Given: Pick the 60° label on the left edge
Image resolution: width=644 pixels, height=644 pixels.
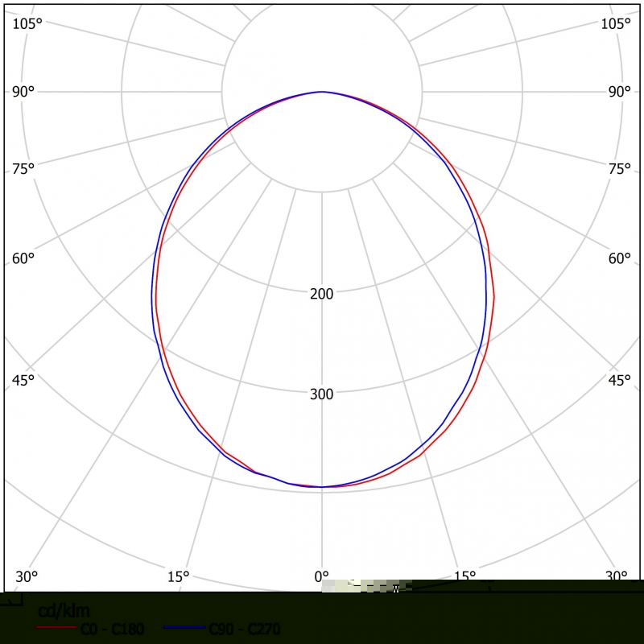Looking at the screenshot, I should 23,258.
